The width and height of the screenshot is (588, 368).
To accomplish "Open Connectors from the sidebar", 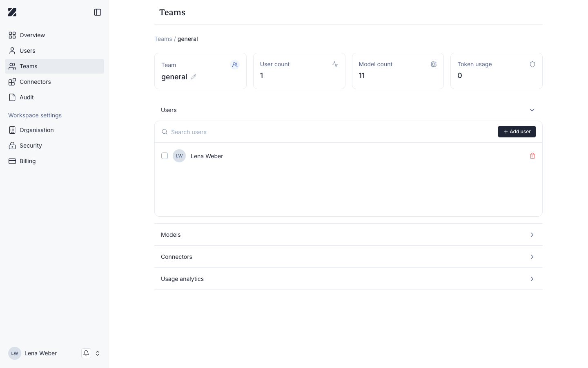I will click(54, 82).
